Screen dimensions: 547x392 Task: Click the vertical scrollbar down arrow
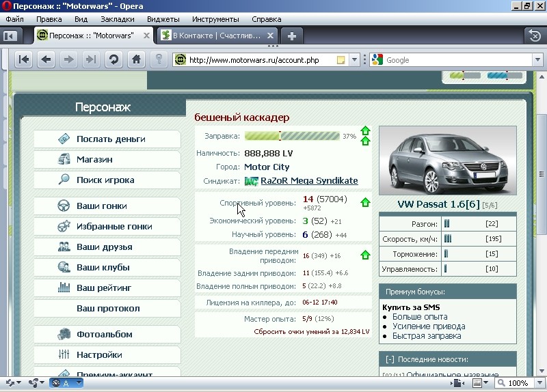coord(542,371)
